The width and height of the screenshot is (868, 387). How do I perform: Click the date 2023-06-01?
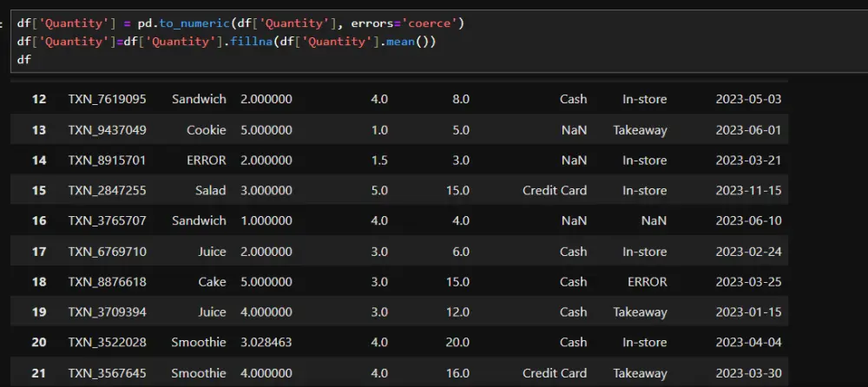pyautogui.click(x=748, y=130)
